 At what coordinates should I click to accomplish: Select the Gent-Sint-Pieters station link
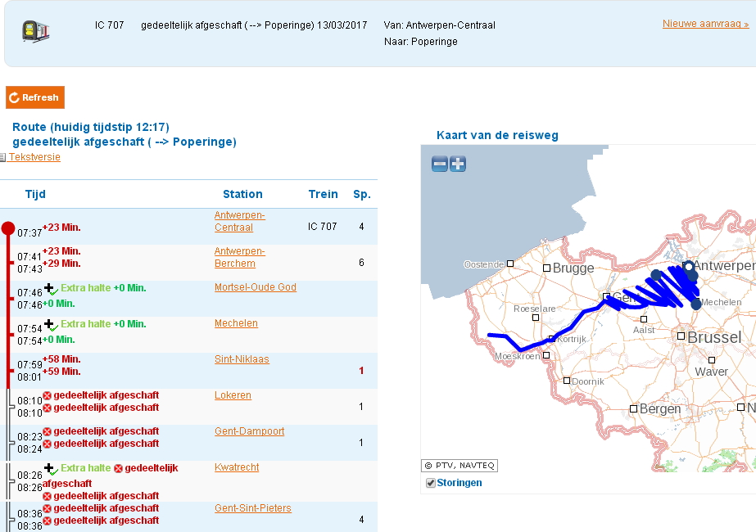coord(252,508)
